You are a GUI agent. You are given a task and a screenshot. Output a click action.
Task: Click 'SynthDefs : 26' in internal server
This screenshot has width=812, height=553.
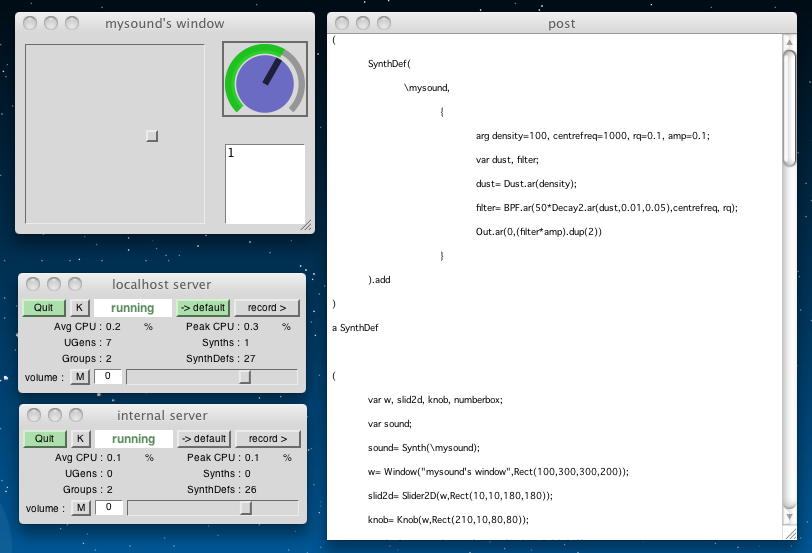(x=222, y=489)
